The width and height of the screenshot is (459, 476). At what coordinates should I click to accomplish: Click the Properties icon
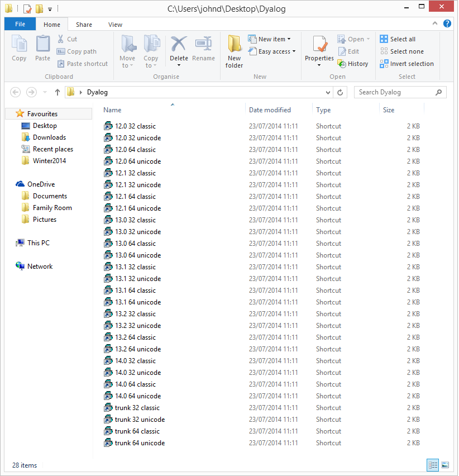[320, 44]
